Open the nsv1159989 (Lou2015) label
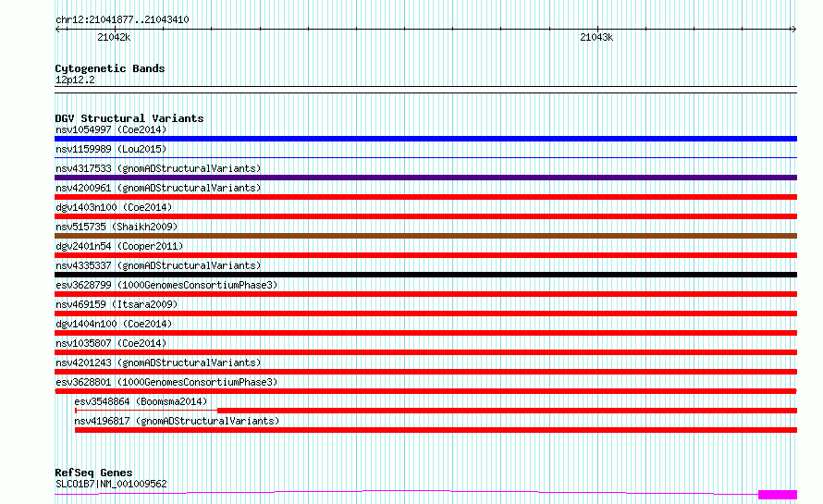 tap(111, 149)
